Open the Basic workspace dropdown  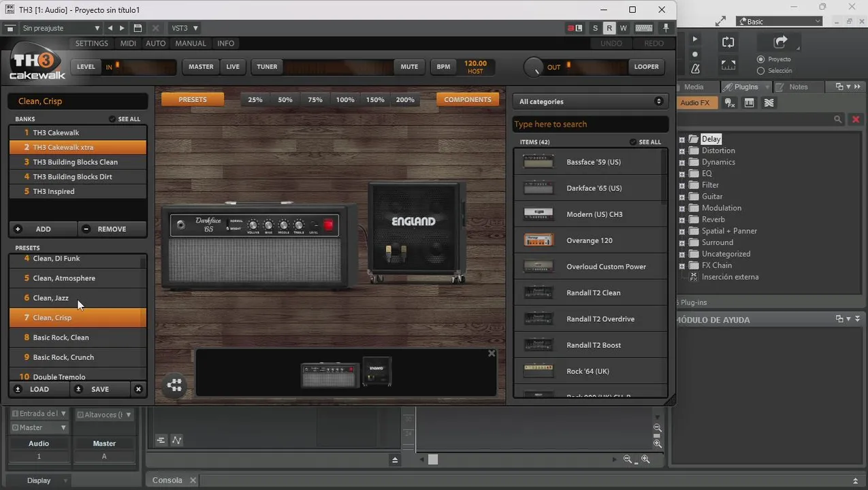click(x=779, y=22)
